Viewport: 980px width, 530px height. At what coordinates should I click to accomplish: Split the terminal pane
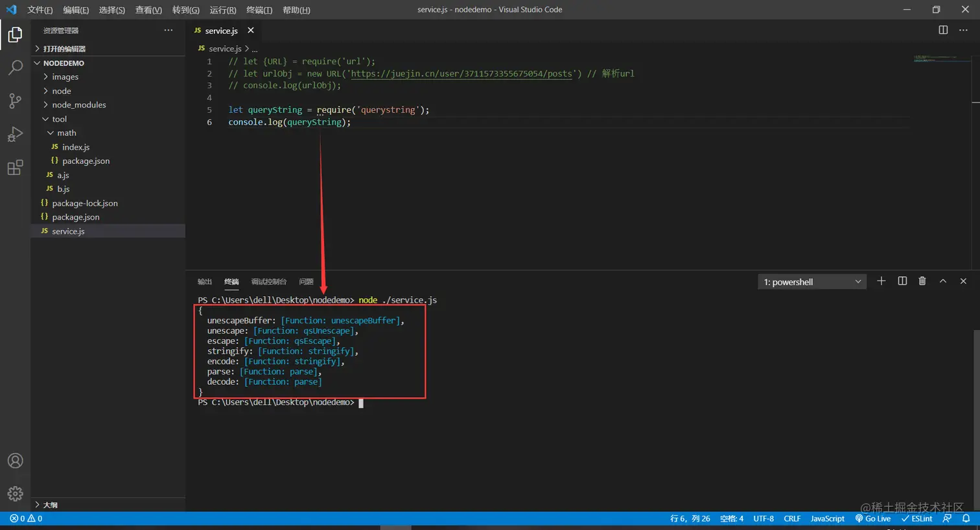pos(902,281)
